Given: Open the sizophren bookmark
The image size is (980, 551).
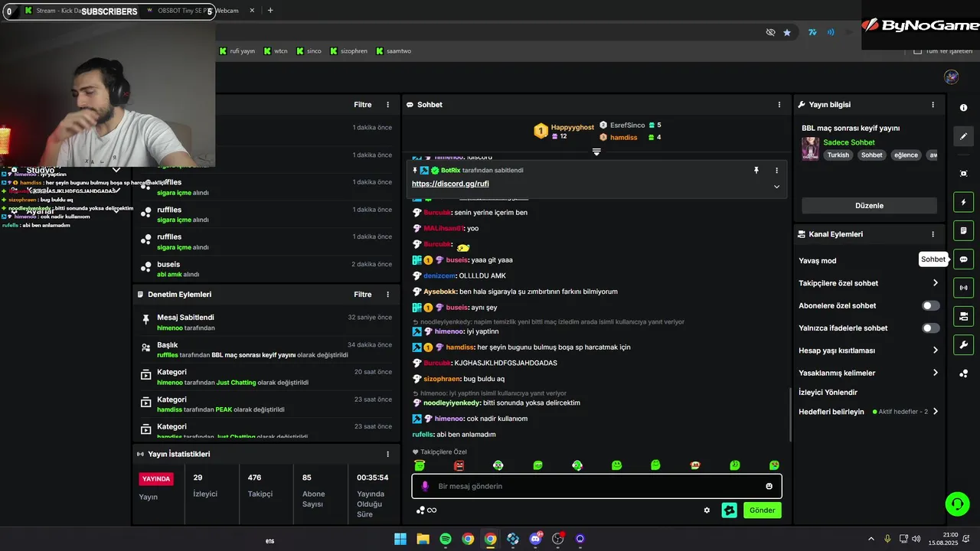Looking at the screenshot, I should 348,51.
